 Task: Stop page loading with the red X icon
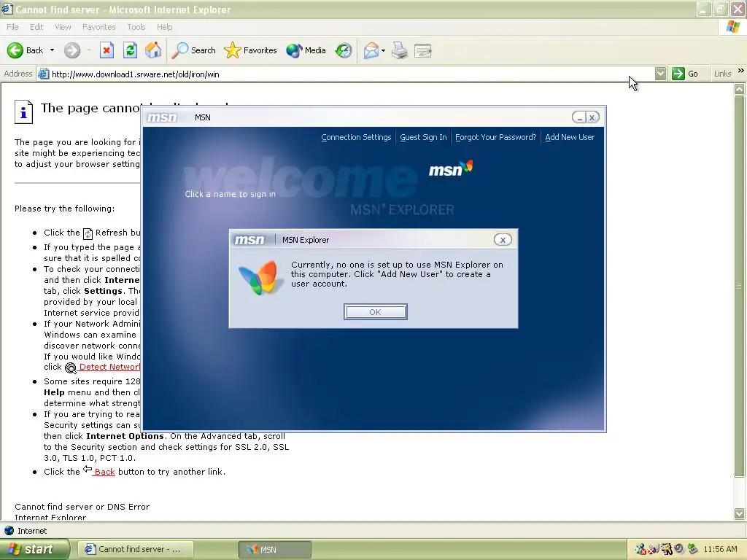[107, 50]
